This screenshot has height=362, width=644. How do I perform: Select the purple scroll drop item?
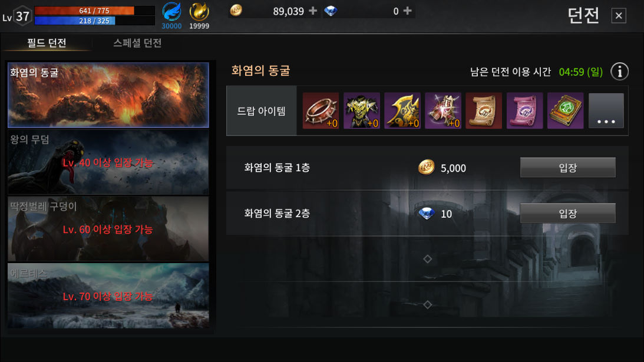point(524,111)
